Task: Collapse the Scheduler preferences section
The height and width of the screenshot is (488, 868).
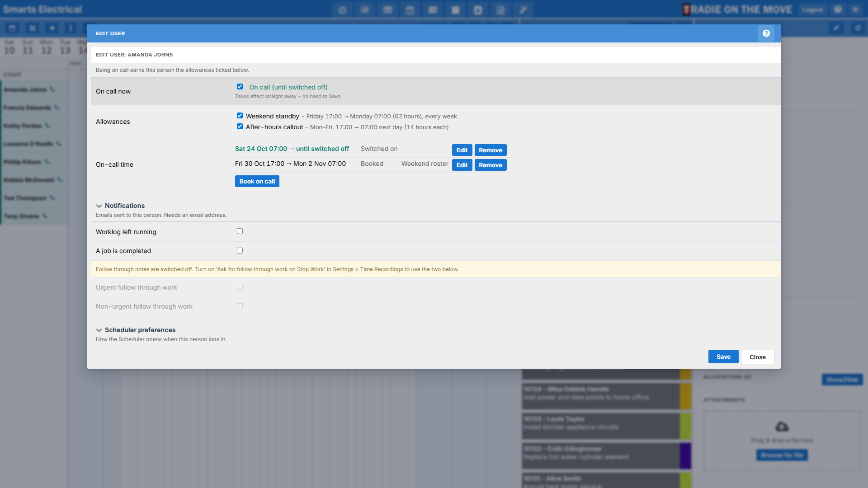Action: pos(99,330)
